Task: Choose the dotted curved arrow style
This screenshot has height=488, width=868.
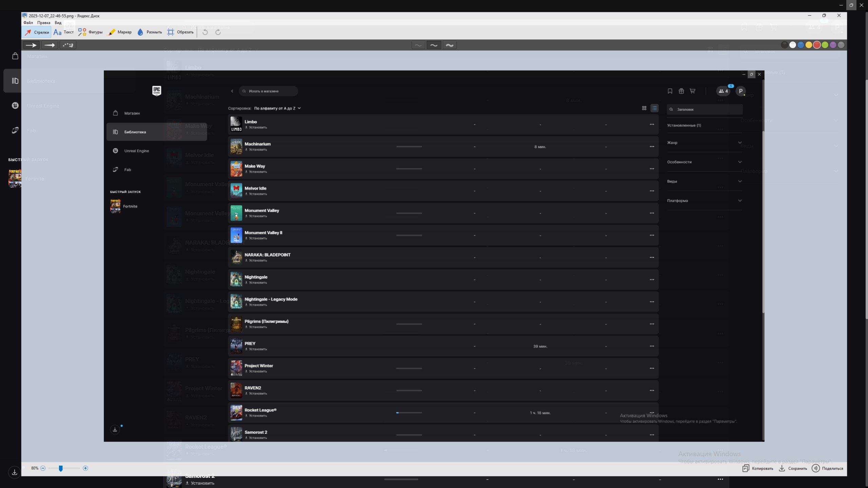Action: coord(68,45)
